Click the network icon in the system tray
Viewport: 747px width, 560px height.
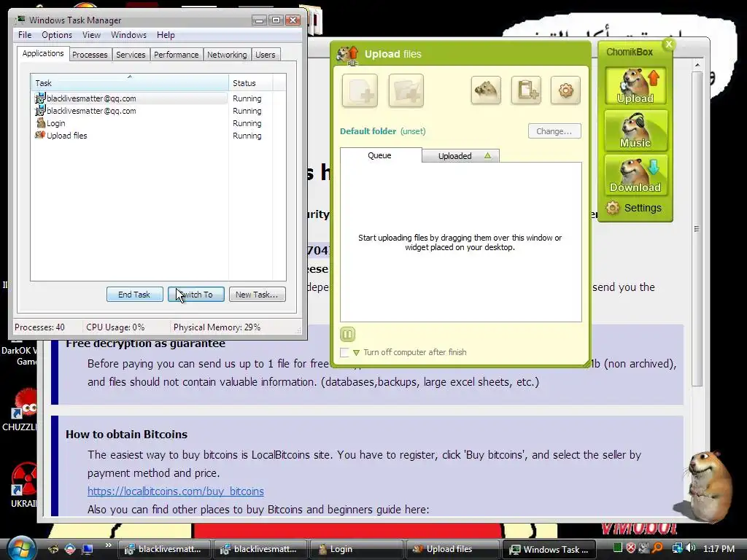point(677,548)
